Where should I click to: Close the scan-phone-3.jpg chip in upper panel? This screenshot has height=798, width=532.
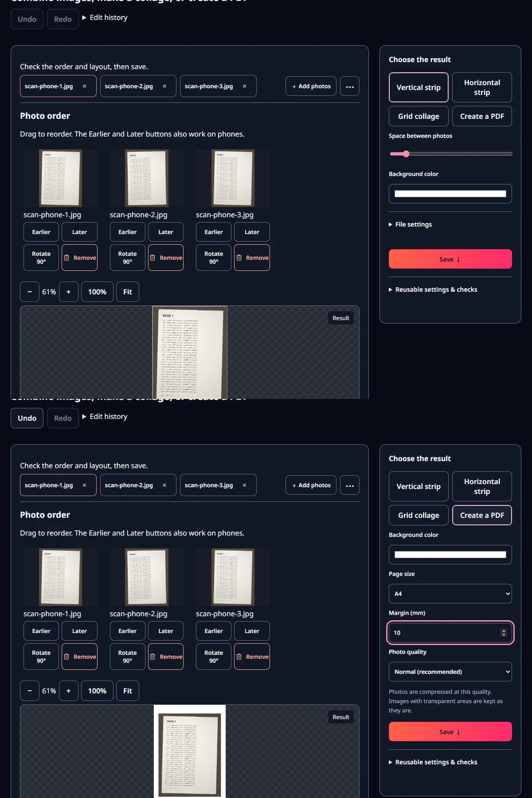coord(244,86)
